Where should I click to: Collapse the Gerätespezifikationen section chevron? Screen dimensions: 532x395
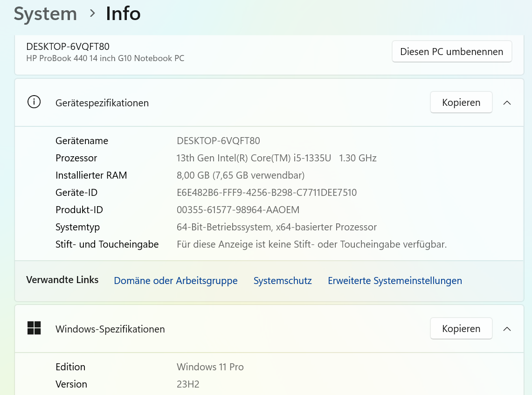507,103
